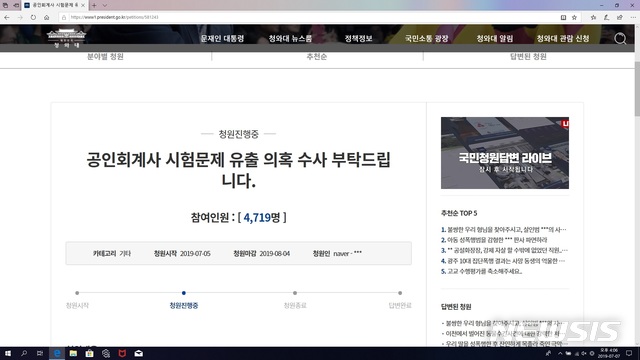The width and height of the screenshot is (640, 360).
Task: Click the petition title heading
Action: click(x=238, y=169)
